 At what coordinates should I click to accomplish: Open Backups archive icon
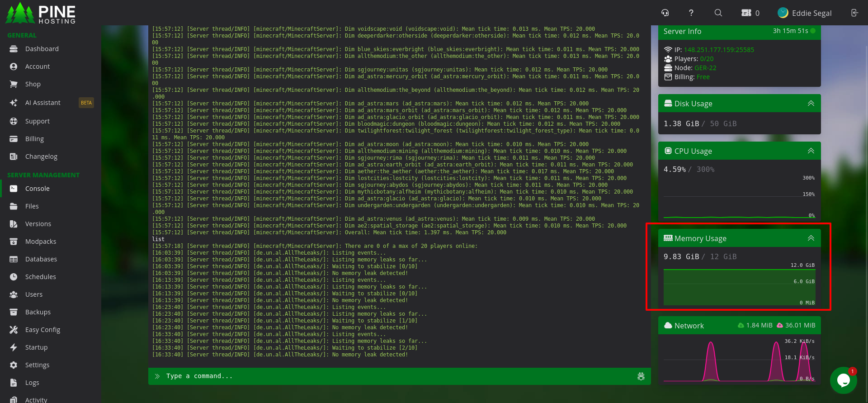point(14,312)
